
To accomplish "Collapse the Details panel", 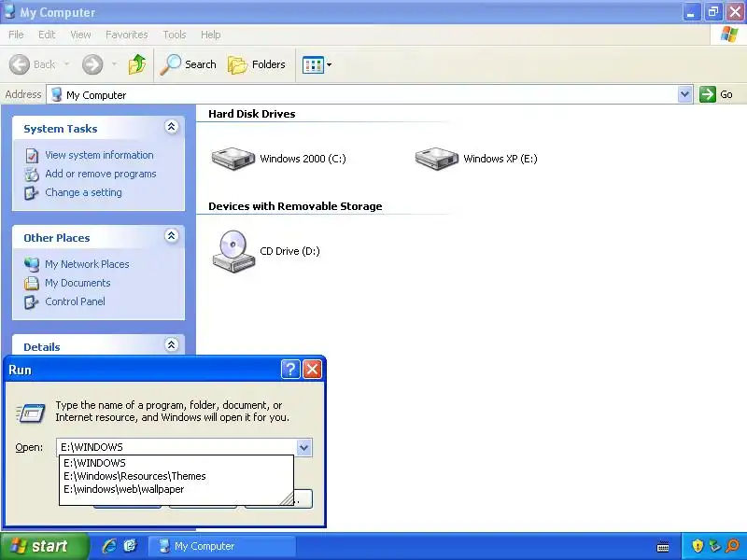I will pyautogui.click(x=172, y=344).
